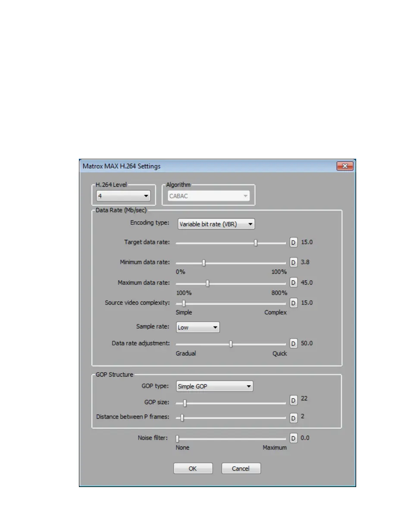Click the Source video complexity value 15.0

pos(307,302)
